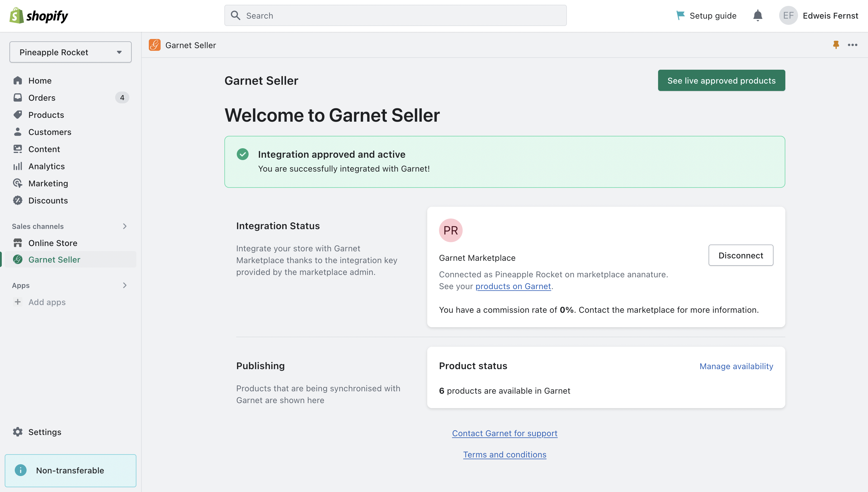Select Online Store sales channel

[53, 243]
